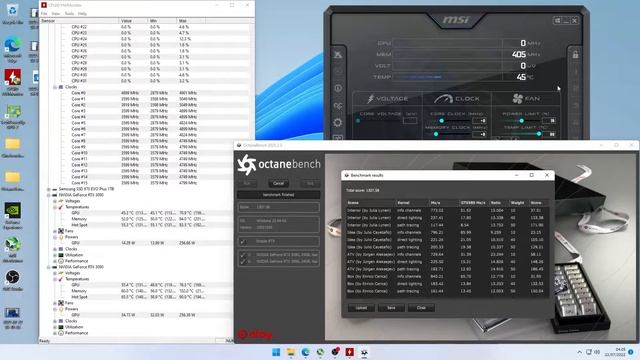Click the Windows startup icon in Afterburner

(x=558, y=20)
